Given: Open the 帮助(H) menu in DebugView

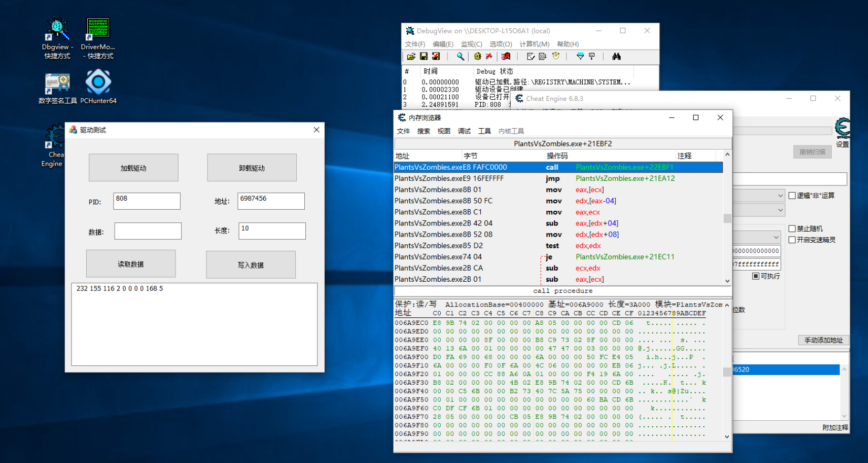Looking at the screenshot, I should pyautogui.click(x=568, y=44).
